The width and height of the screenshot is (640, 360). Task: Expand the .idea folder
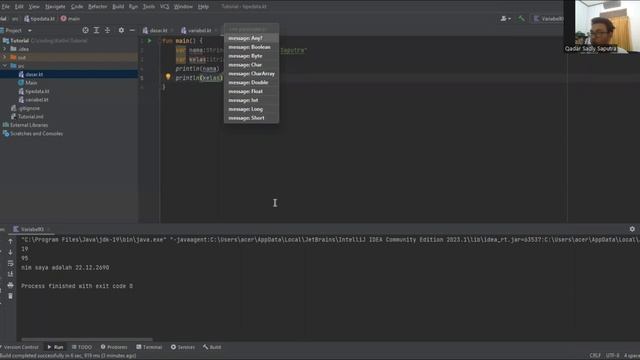(4, 49)
